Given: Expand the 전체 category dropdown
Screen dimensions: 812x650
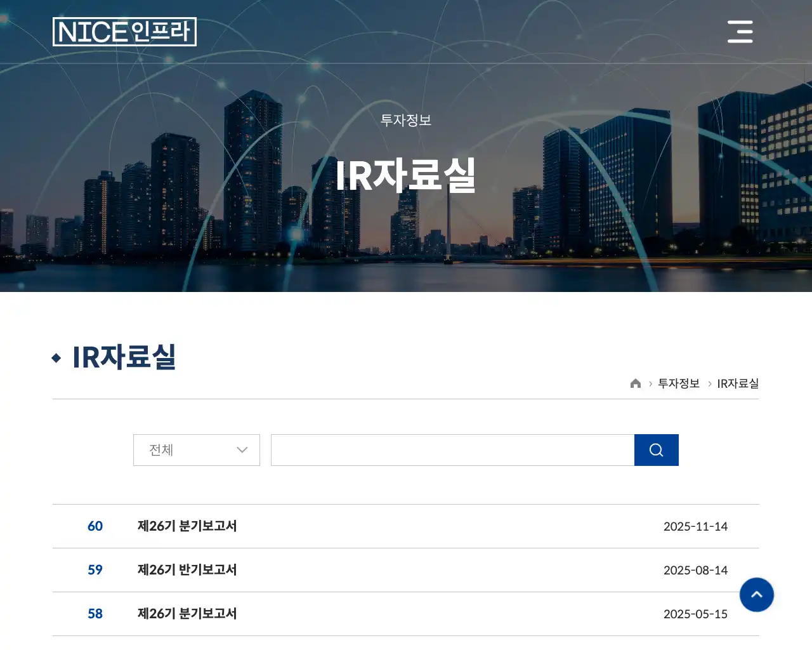Looking at the screenshot, I should point(197,450).
